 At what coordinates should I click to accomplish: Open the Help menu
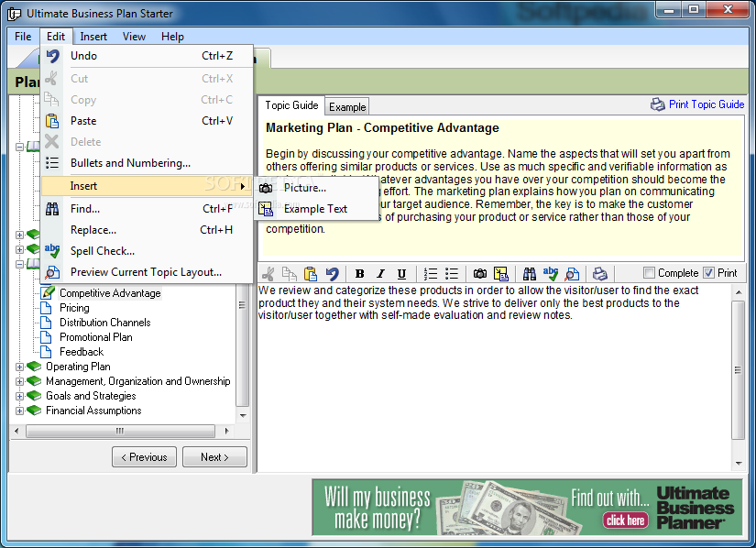[172, 37]
